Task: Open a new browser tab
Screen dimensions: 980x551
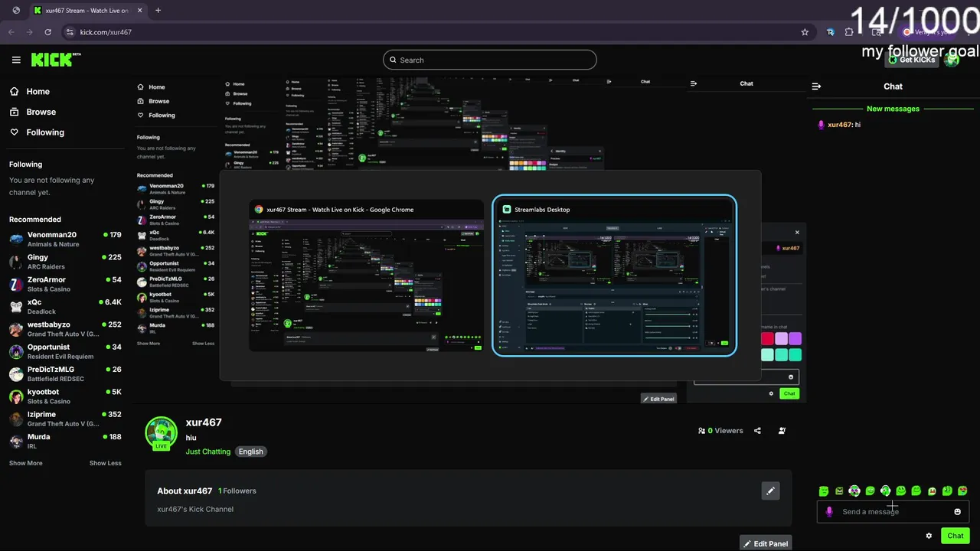Action: click(x=158, y=11)
